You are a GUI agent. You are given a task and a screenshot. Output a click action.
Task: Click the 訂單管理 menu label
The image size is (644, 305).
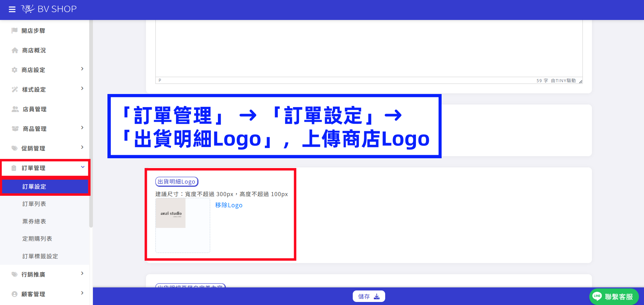pyautogui.click(x=33, y=168)
